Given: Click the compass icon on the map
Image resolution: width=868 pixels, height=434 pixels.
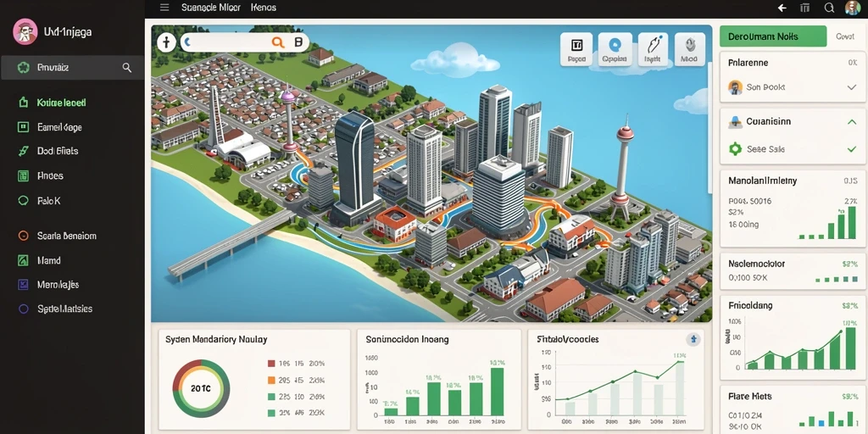Looking at the screenshot, I should coord(166,42).
